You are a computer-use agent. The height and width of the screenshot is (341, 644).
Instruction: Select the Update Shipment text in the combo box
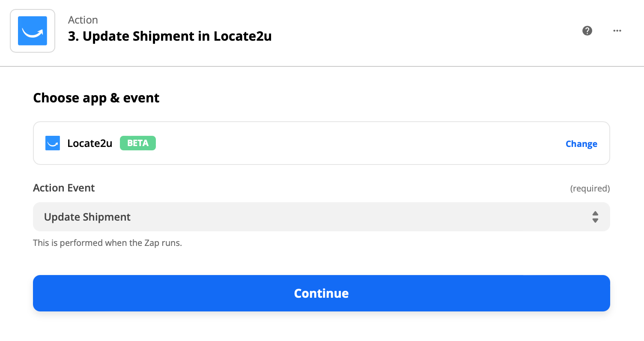tap(87, 217)
